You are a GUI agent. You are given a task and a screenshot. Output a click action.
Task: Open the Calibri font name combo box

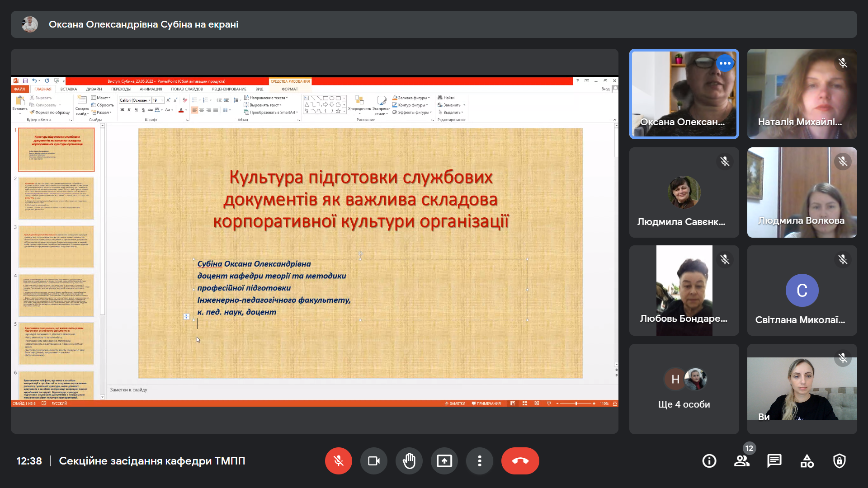(135, 100)
